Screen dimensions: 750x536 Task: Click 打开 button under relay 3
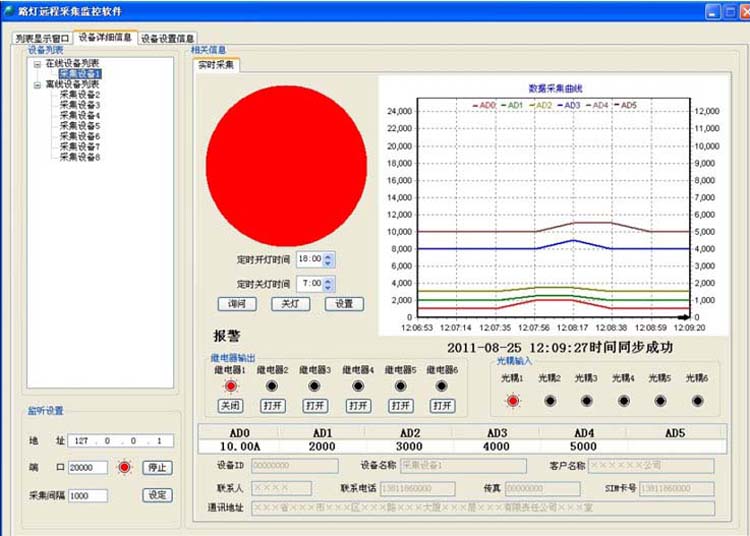(x=315, y=405)
